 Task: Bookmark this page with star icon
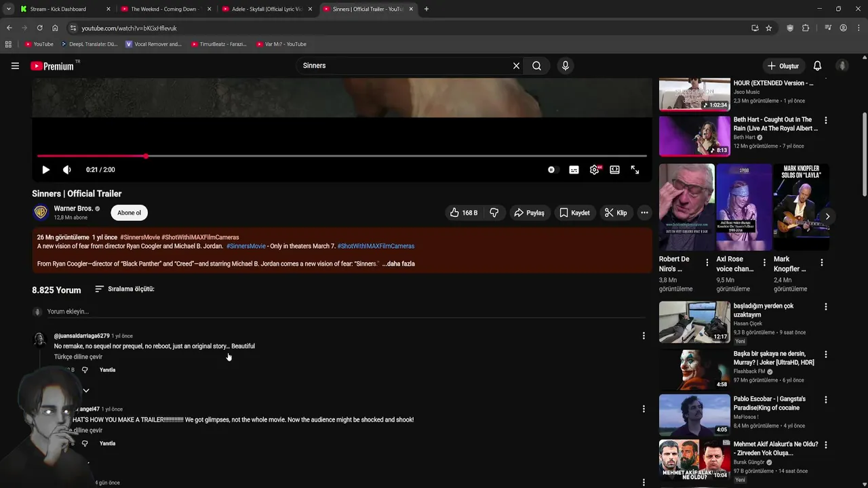(x=768, y=28)
